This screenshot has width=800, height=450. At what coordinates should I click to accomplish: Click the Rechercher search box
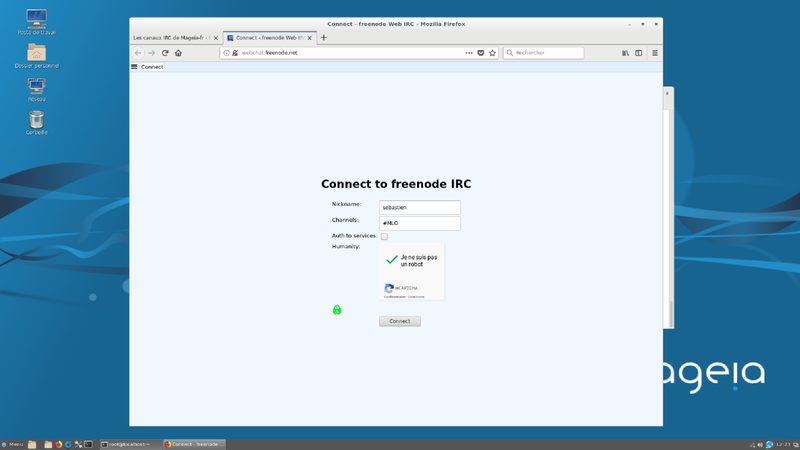point(543,53)
